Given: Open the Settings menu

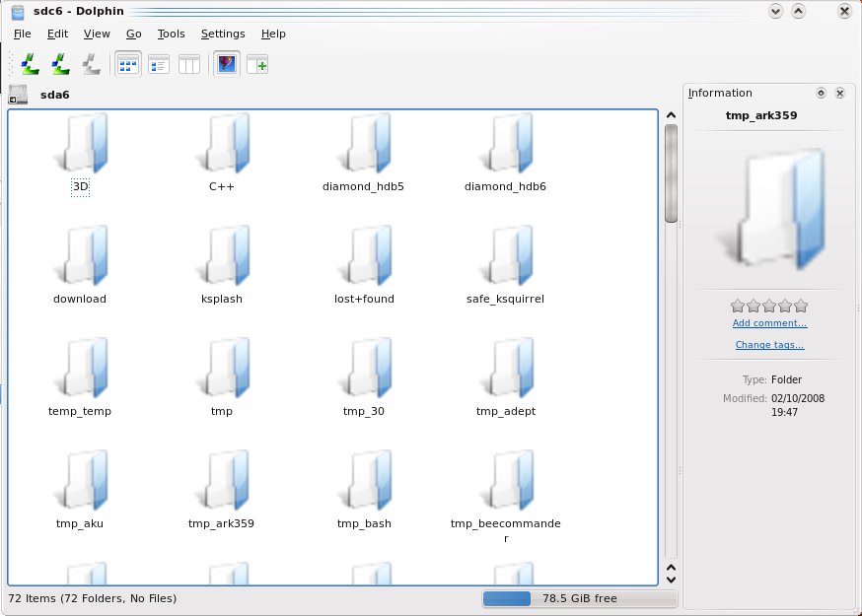Looking at the screenshot, I should tap(223, 34).
